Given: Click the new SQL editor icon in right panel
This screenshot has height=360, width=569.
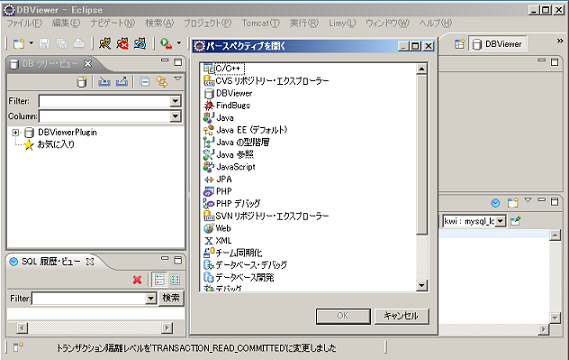Looking at the screenshot, I should pos(513,203).
